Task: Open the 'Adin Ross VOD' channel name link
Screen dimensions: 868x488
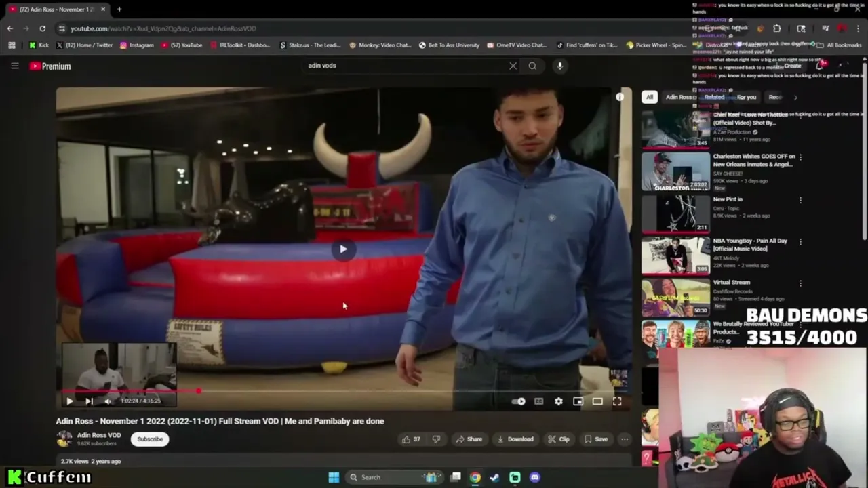Action: click(99, 435)
